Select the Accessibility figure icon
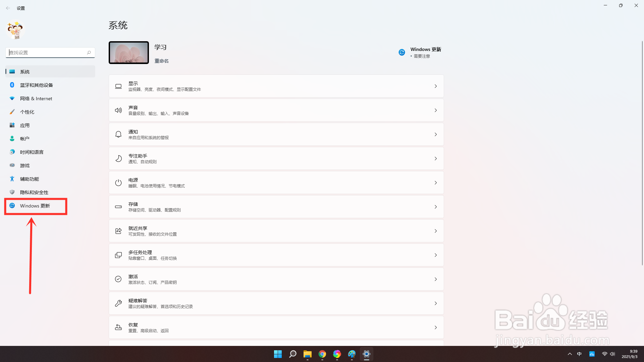Screen dimensions: 644x362 click(12, 179)
